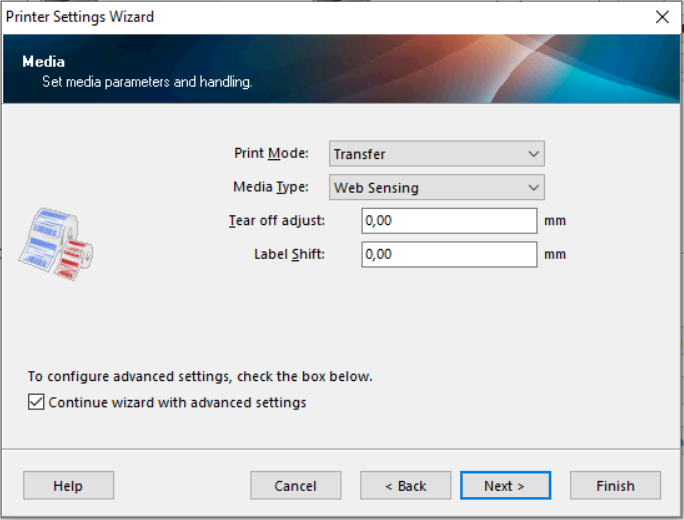Expand the Media Type combo box
Screen dimensions: 684x520
436,187
